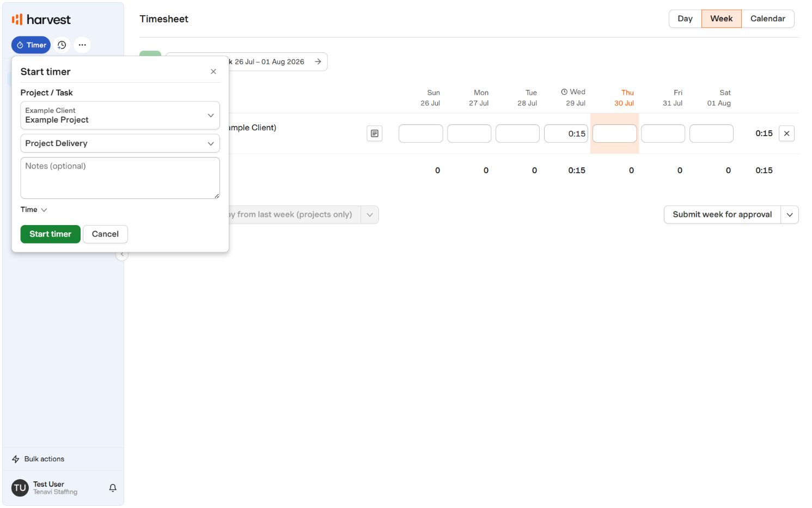Switch to Week view
Image resolution: width=812 pixels, height=508 pixels.
tap(722, 19)
